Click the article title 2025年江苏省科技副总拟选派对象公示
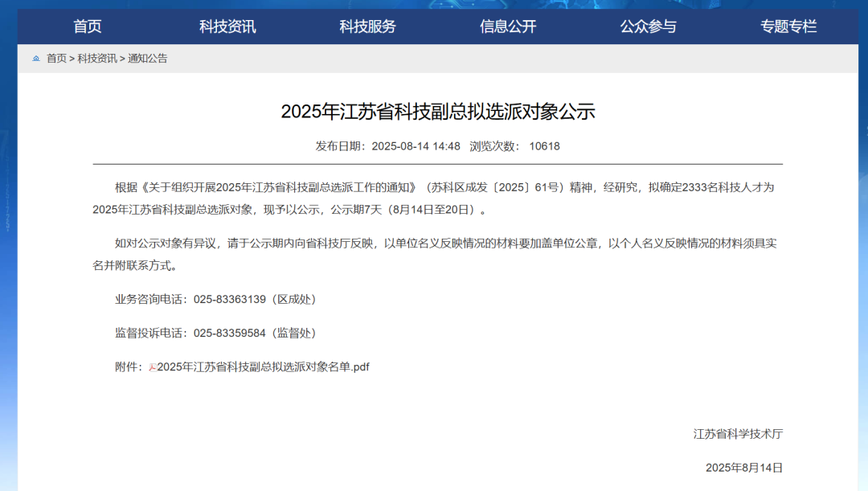This screenshot has height=491, width=868. tap(437, 112)
